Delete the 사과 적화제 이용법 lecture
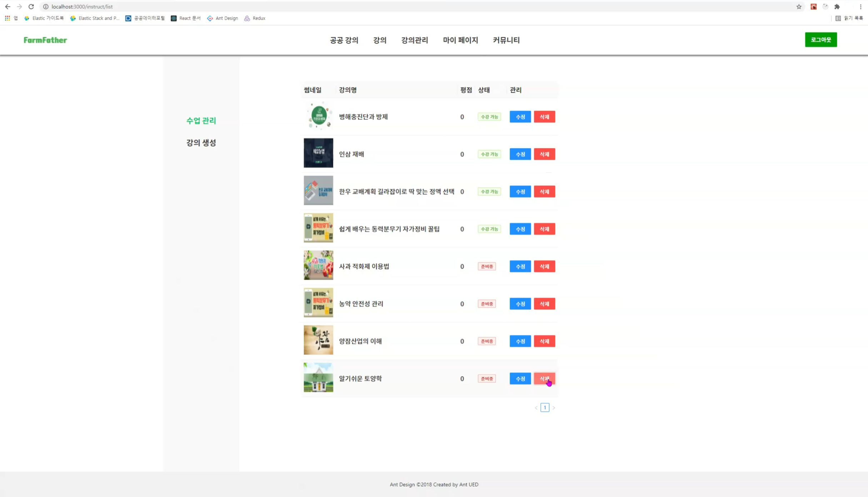Image resolution: width=868 pixels, height=497 pixels. 544,267
